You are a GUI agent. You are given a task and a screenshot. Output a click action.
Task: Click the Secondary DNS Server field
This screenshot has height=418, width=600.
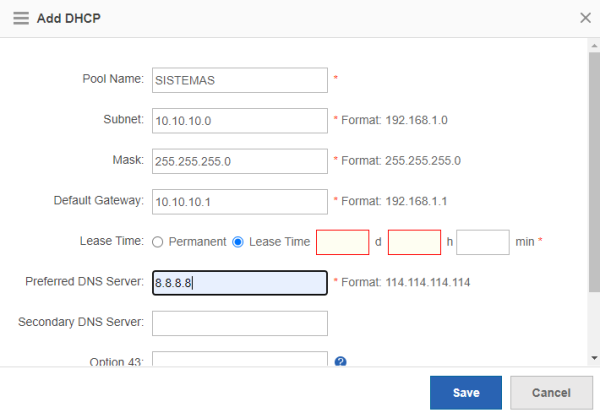[240, 323]
